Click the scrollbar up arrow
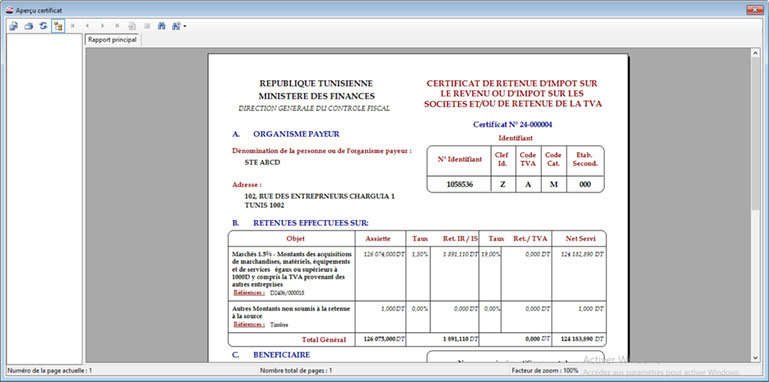The image size is (769, 382). [755, 53]
